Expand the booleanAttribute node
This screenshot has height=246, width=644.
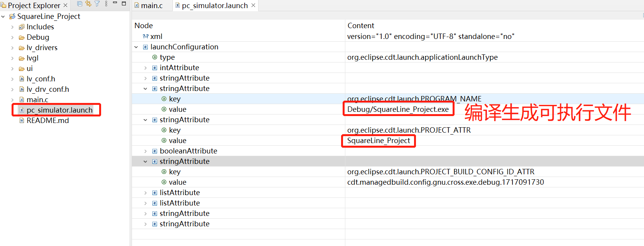[145, 151]
